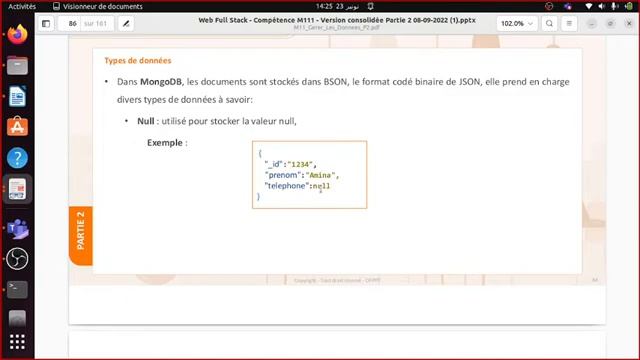The image size is (640, 360).
Task: Open the Terminal from the dock
Action: (x=17, y=289)
